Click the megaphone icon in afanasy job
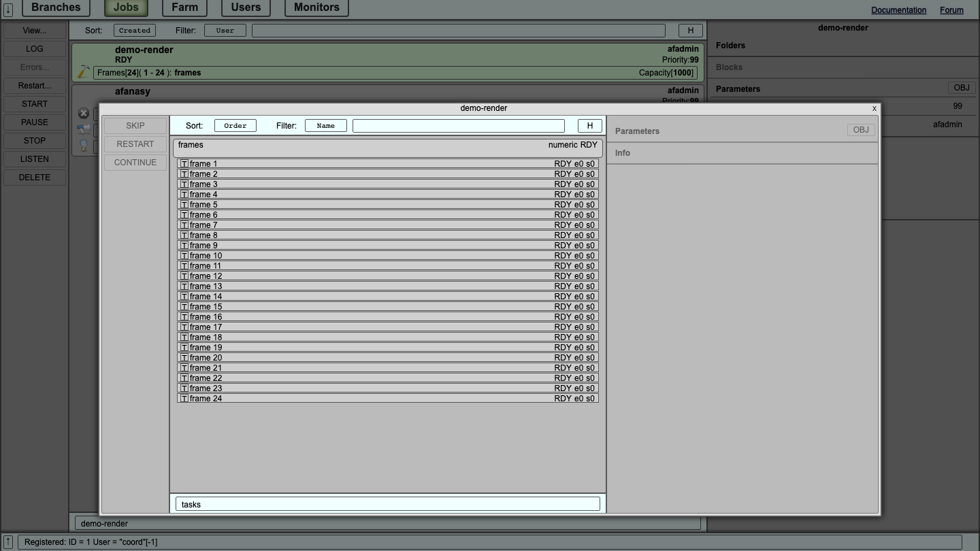This screenshot has height=551, width=980. (x=84, y=129)
